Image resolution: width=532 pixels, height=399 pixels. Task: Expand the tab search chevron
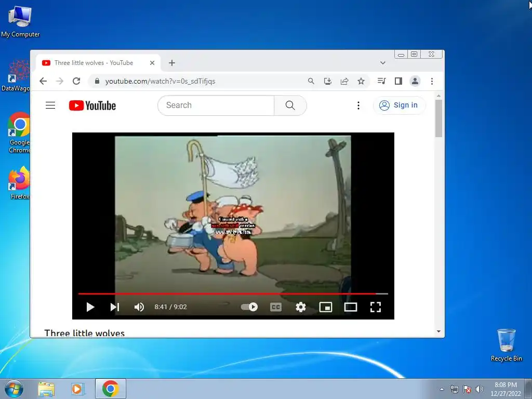click(x=383, y=63)
